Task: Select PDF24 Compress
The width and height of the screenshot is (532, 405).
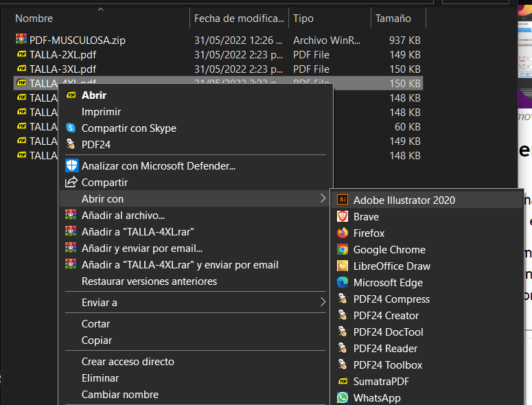Action: (426, 299)
